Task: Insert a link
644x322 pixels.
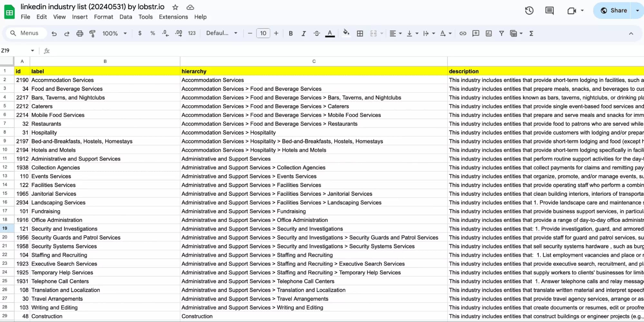Action: click(x=463, y=33)
